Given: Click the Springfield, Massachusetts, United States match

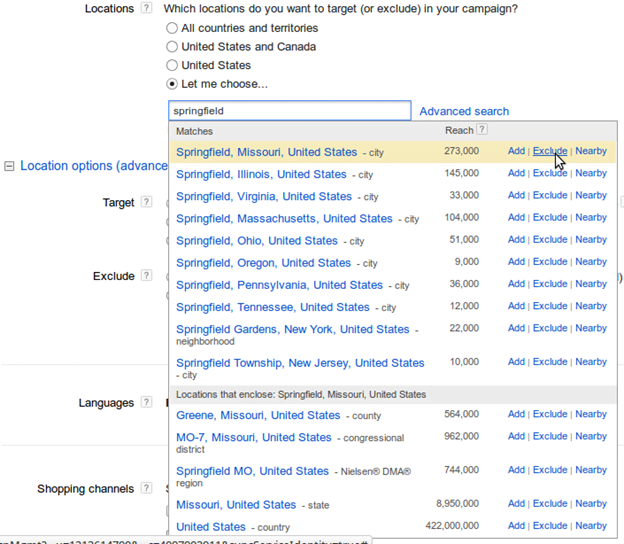Looking at the screenshot, I should (x=285, y=218).
